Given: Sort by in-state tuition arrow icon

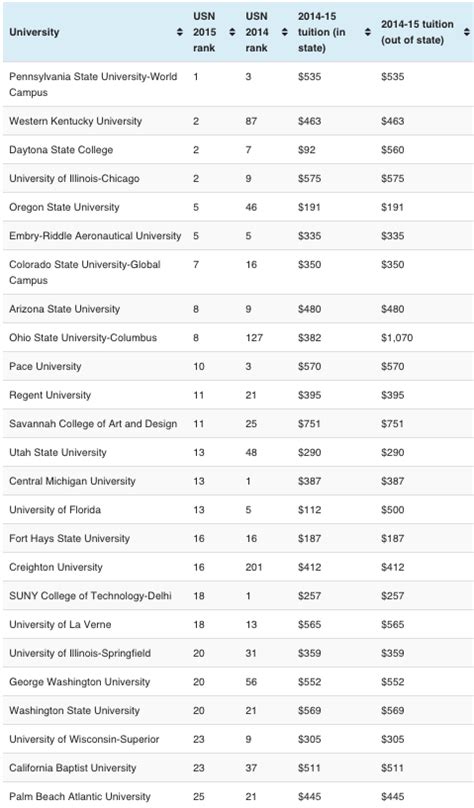Looking at the screenshot, I should pos(367,32).
